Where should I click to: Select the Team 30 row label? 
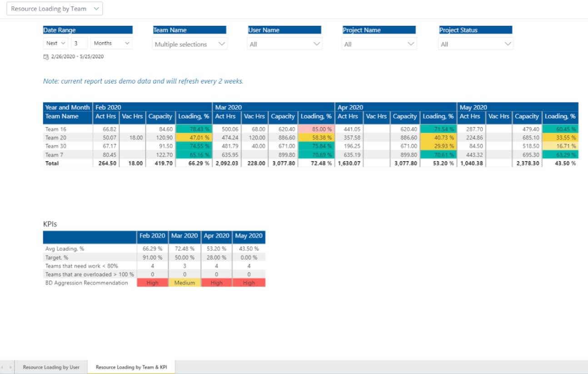click(x=56, y=146)
